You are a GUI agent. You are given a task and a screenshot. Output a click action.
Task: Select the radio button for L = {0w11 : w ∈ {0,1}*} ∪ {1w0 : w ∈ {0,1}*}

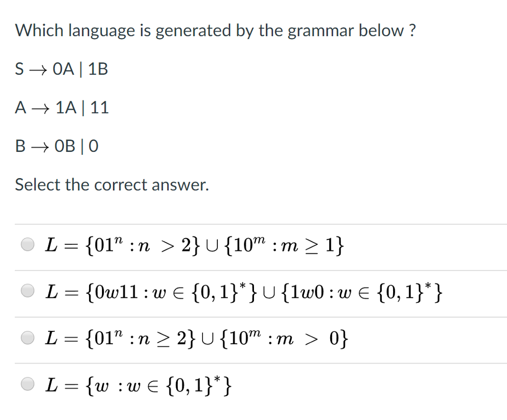coord(28,290)
